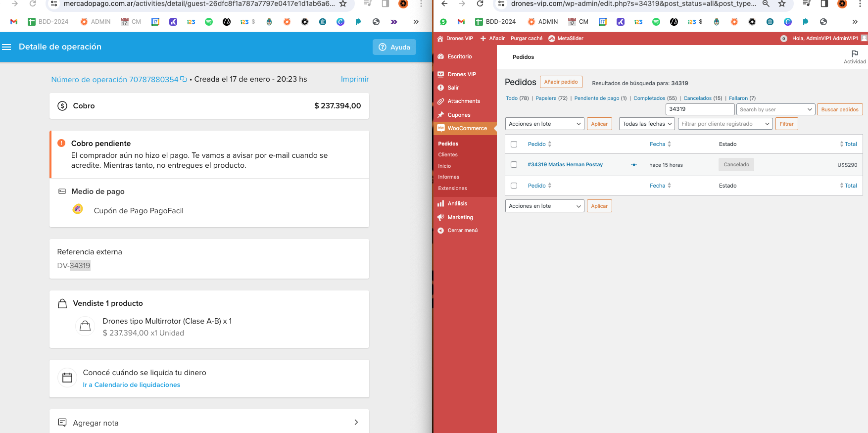Click the MetaSlider admin bar item
This screenshot has height=433, width=868.
[x=566, y=39]
